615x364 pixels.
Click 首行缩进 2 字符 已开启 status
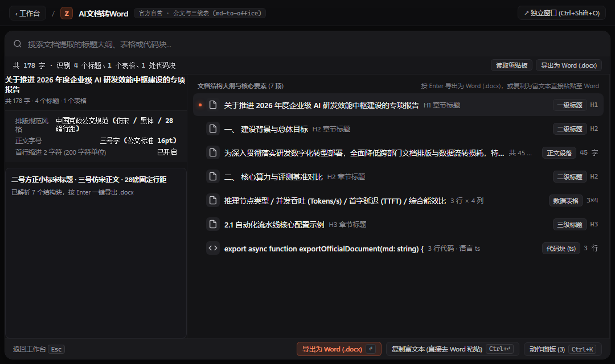[x=167, y=152]
